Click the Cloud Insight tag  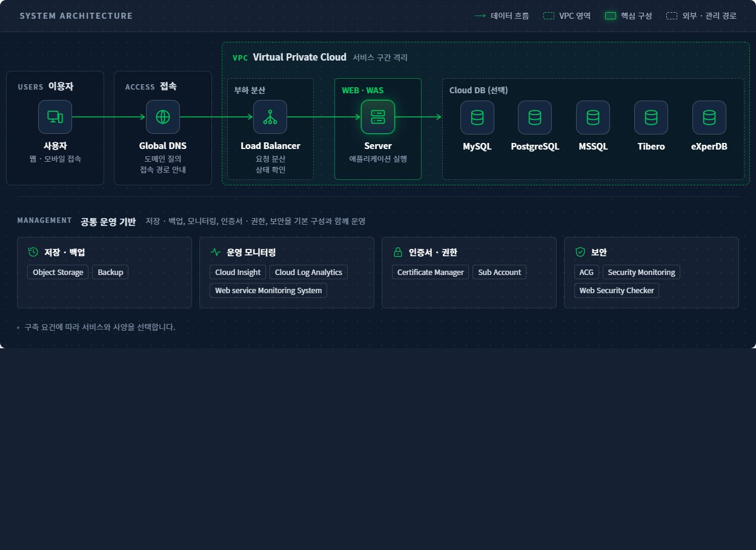click(x=238, y=273)
